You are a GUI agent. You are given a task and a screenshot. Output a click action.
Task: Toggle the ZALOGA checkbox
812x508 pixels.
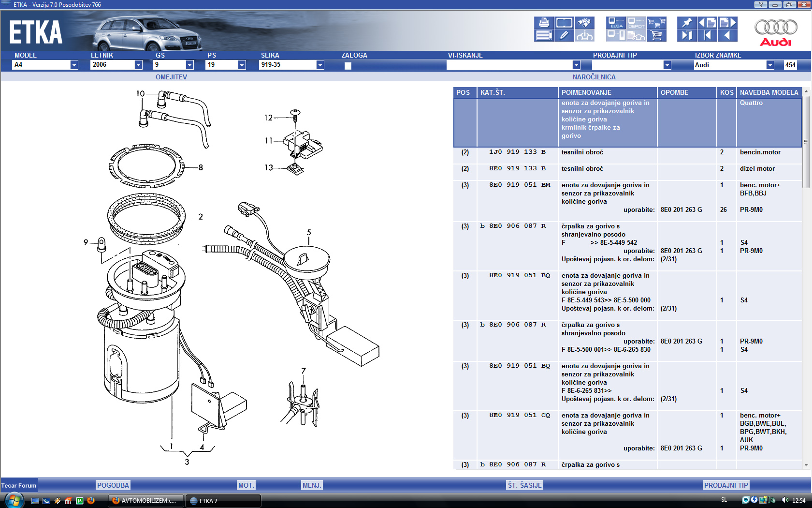coord(348,66)
